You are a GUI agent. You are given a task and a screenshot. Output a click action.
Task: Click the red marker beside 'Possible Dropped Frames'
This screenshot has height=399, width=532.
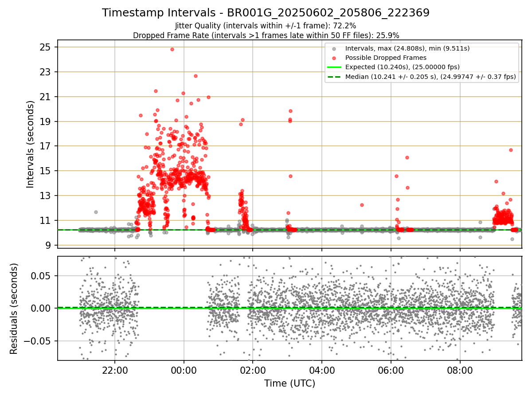pos(334,58)
